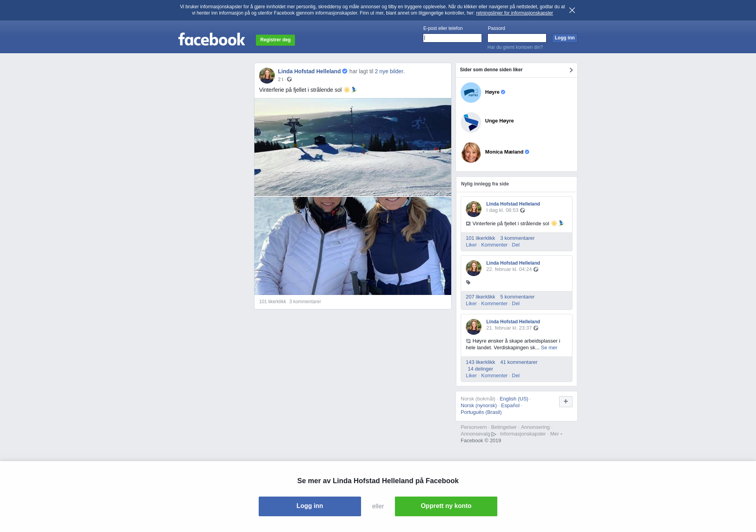Click verified badge beside main post author
This screenshot has width=756, height=532.
pos(345,71)
